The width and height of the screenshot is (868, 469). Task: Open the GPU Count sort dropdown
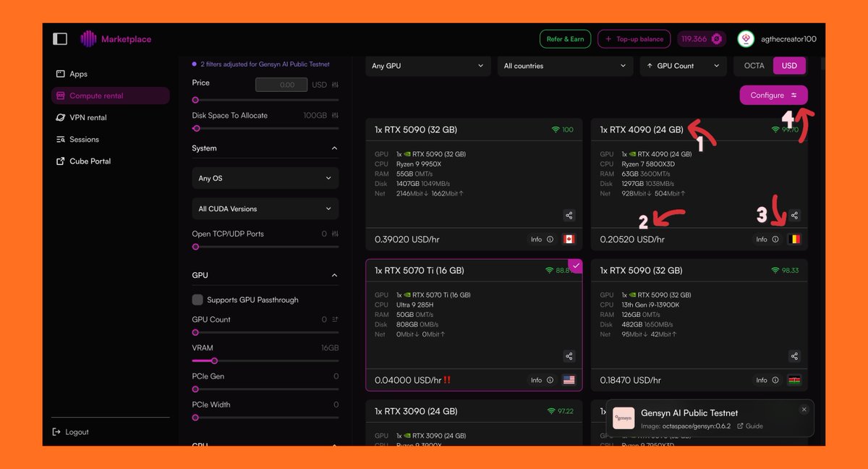[683, 66]
